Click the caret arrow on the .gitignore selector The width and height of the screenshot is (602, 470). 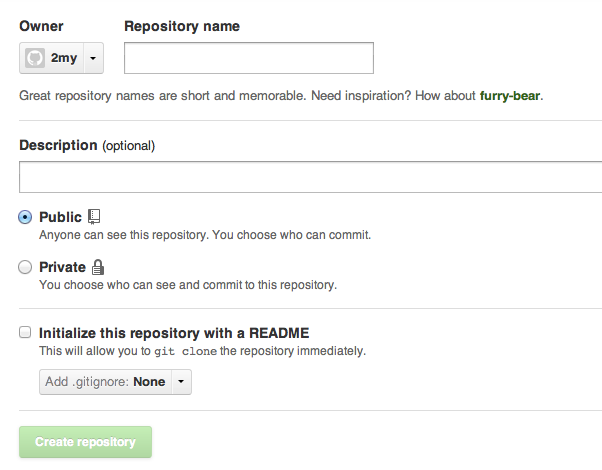pyautogui.click(x=180, y=381)
